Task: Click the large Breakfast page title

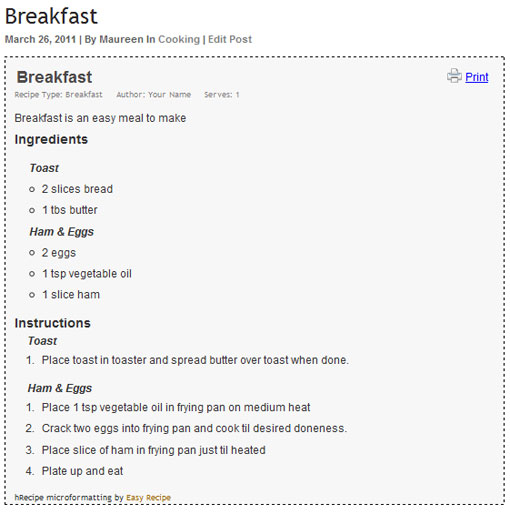Action: point(51,16)
